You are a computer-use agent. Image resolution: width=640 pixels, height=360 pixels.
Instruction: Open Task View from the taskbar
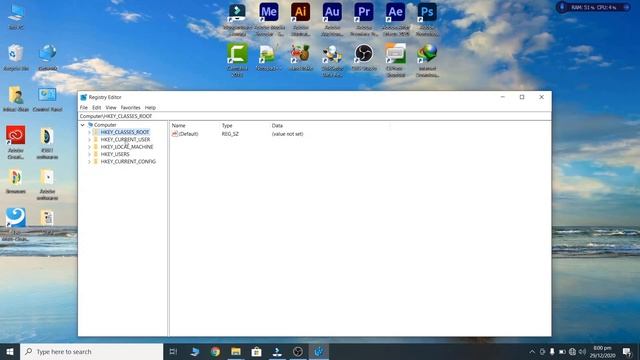pyautogui.click(x=173, y=351)
